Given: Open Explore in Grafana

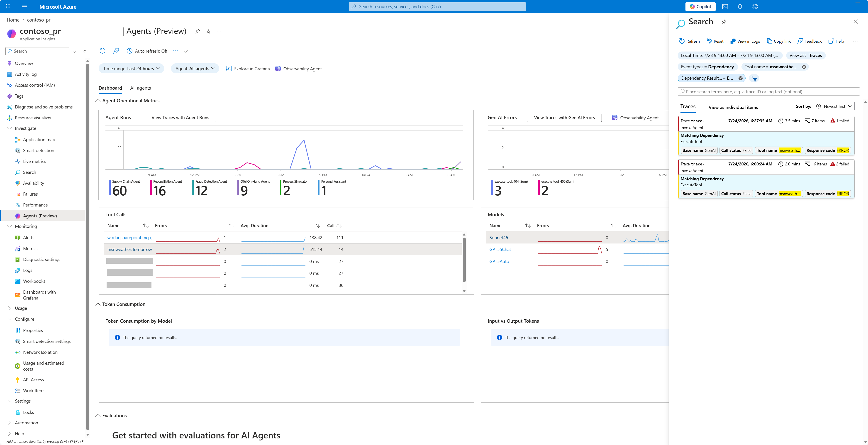Looking at the screenshot, I should [248, 69].
